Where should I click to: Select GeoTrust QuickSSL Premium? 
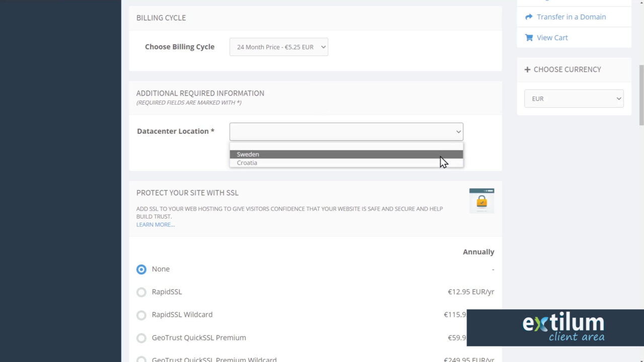[x=141, y=338]
